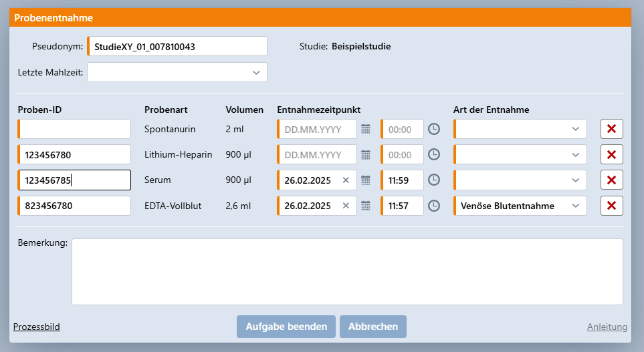Delete the EDTA-Vollblut sample row

coord(611,206)
